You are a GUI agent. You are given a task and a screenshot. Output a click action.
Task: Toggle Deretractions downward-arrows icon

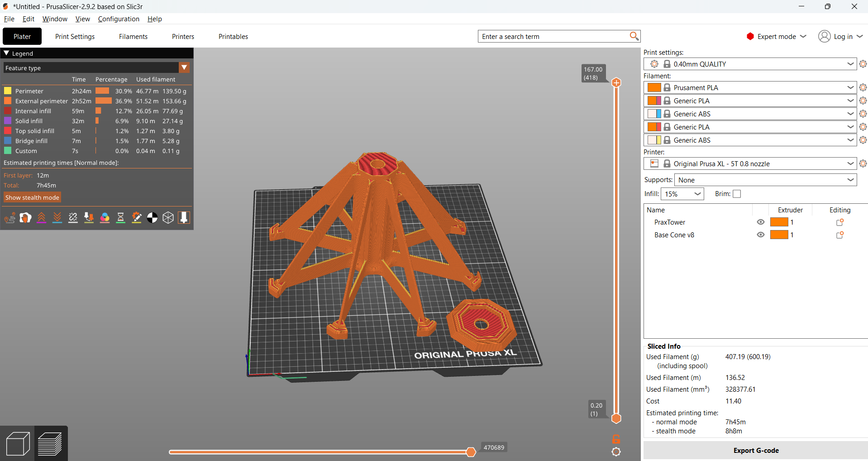57,218
